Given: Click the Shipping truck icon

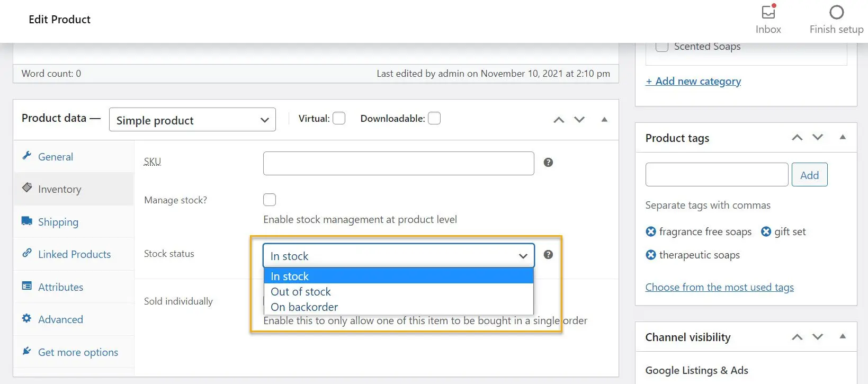Looking at the screenshot, I should pos(27,220).
